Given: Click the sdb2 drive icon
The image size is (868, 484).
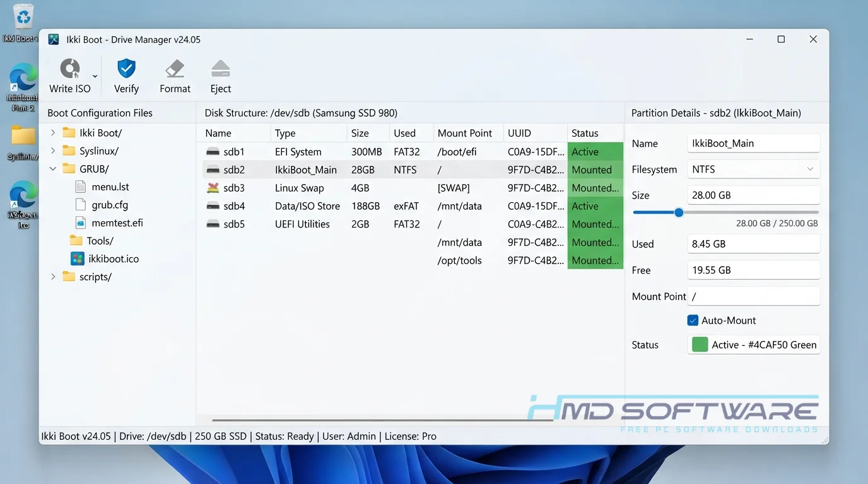Looking at the screenshot, I should pos(213,170).
